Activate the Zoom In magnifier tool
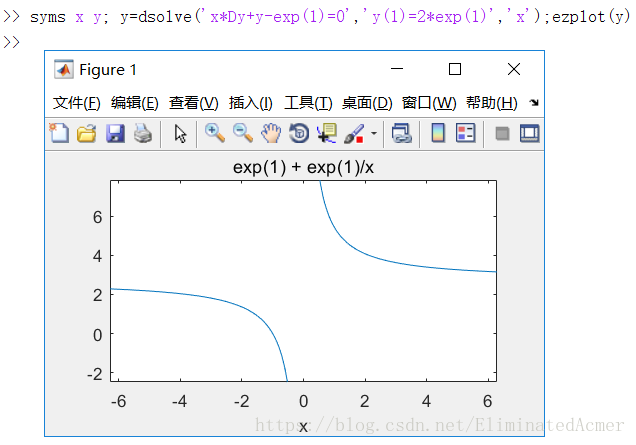The height and width of the screenshot is (445, 636). click(215, 133)
